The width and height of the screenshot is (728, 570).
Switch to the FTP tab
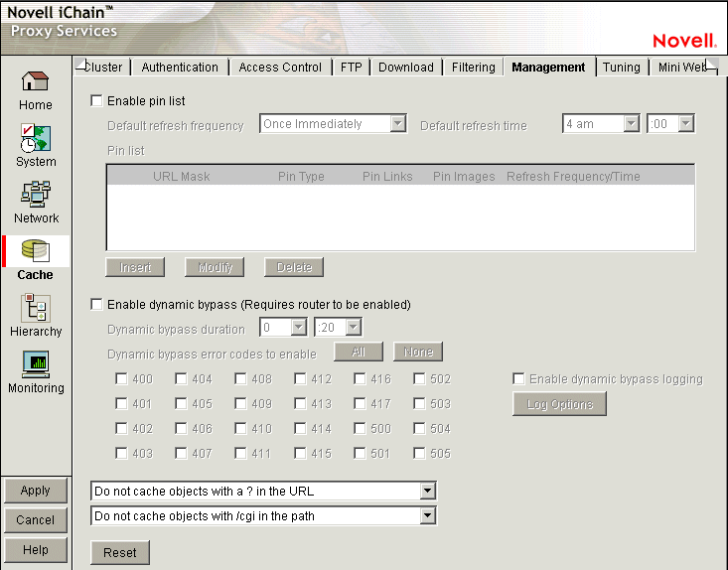coord(351,68)
